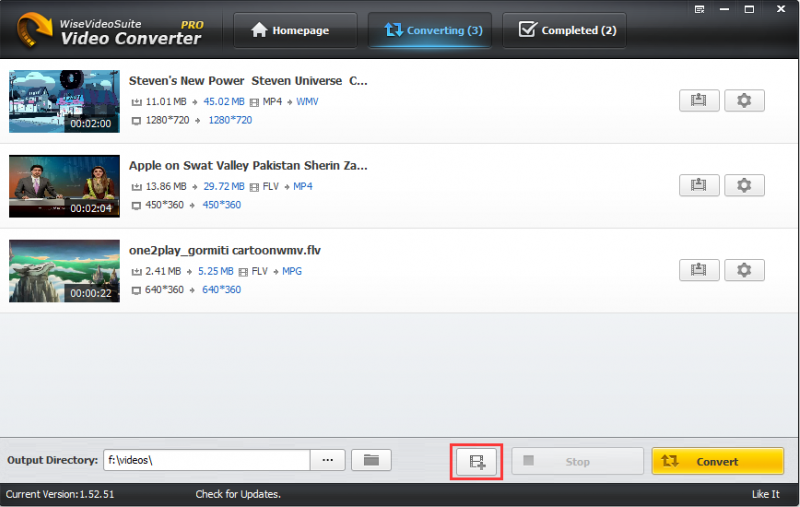The width and height of the screenshot is (800, 507).
Task: Click the add video file button
Action: coord(477,462)
